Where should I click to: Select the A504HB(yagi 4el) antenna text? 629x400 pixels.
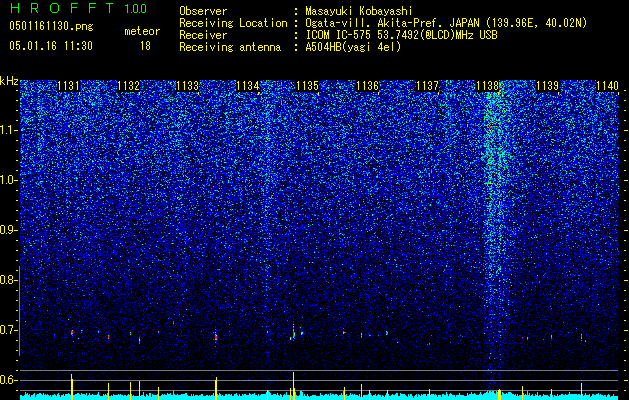353,47
